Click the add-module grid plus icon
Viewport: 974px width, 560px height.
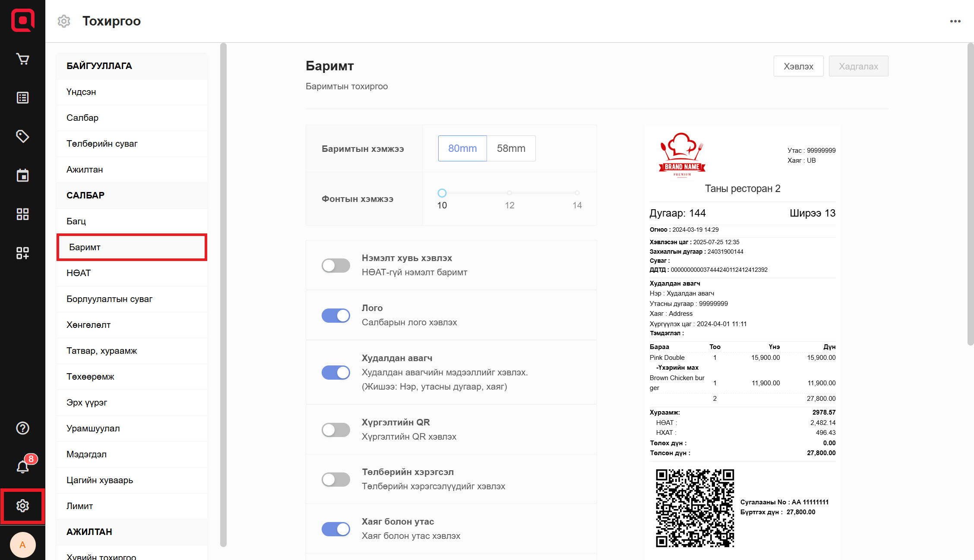[x=22, y=253]
